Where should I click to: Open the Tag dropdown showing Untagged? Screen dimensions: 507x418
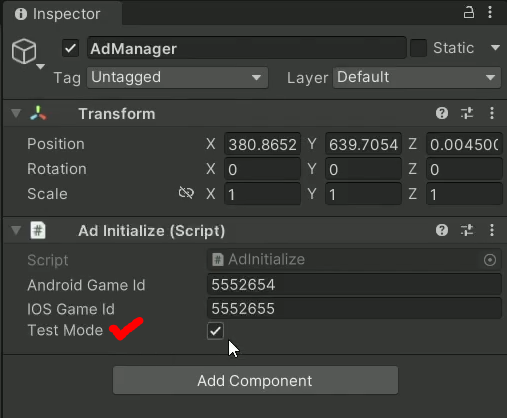pyautogui.click(x=177, y=78)
